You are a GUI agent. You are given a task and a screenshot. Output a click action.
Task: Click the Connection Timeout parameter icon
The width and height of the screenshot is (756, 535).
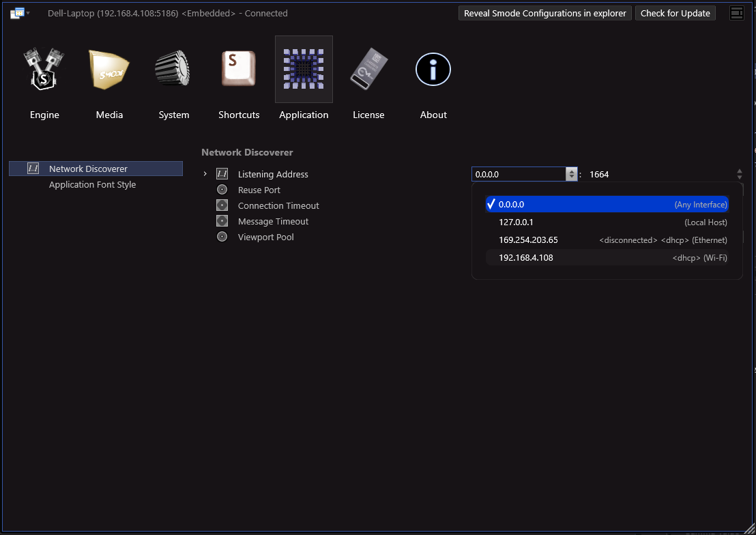(222, 205)
